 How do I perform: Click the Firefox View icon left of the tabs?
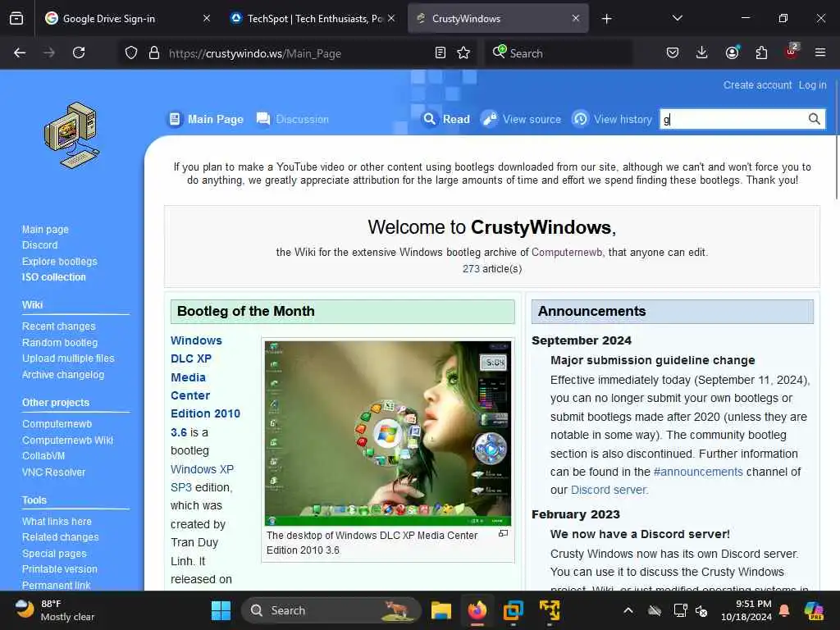tap(16, 19)
